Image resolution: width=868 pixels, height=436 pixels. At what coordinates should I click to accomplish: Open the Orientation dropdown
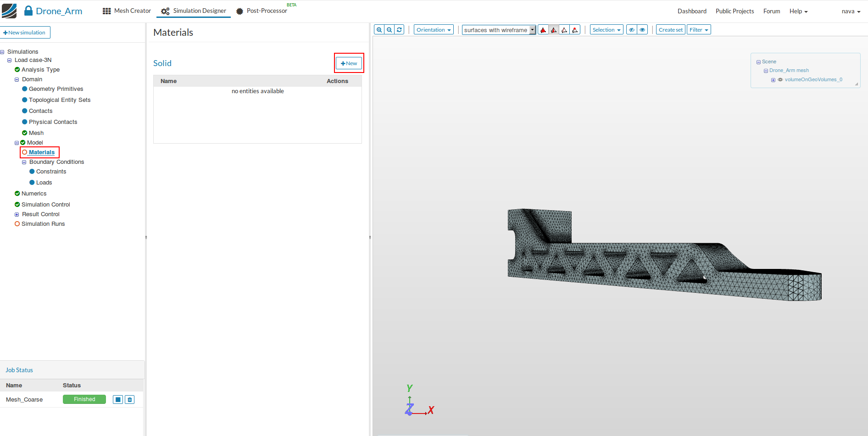[434, 30]
